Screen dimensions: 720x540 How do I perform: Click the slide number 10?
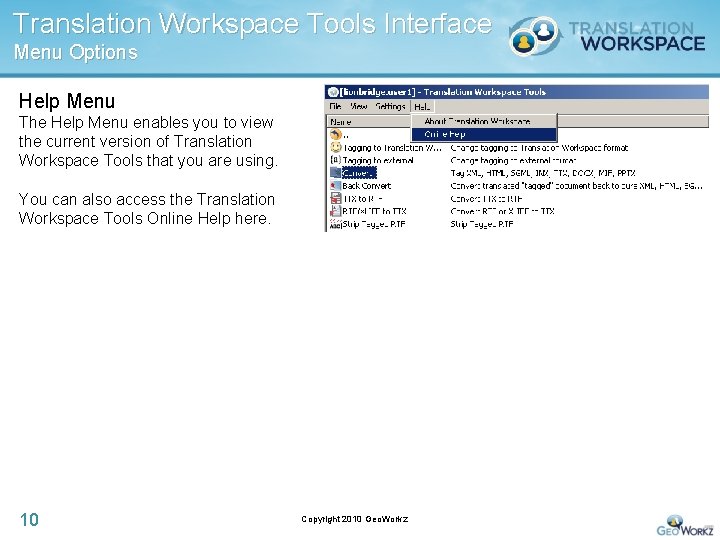click(x=29, y=520)
